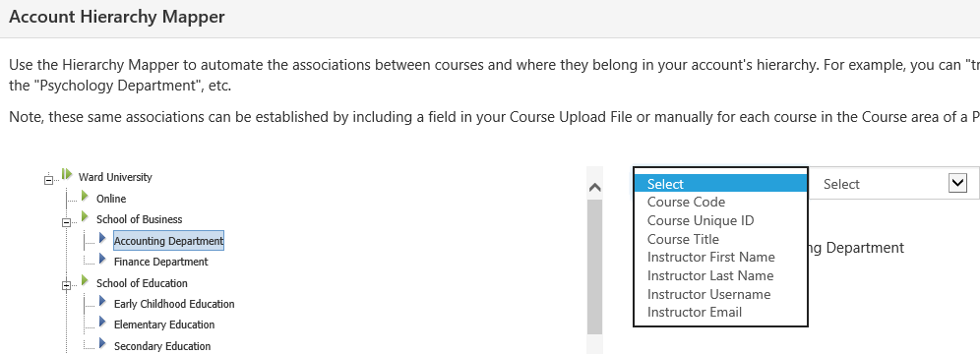Viewport: 980px width, 354px height.
Task: Click the tree panel scroll-up arrow
Action: click(595, 187)
